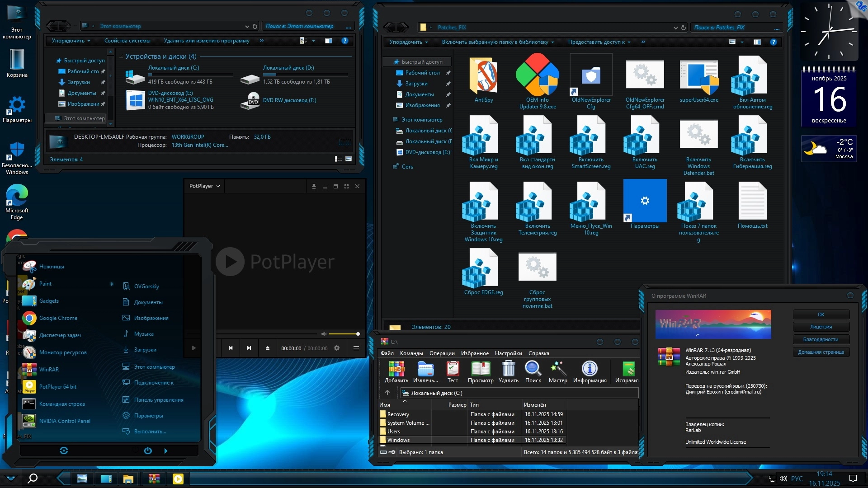The image size is (868, 488).
Task: Click the WinRAR Info toolbar icon
Action: point(590,369)
